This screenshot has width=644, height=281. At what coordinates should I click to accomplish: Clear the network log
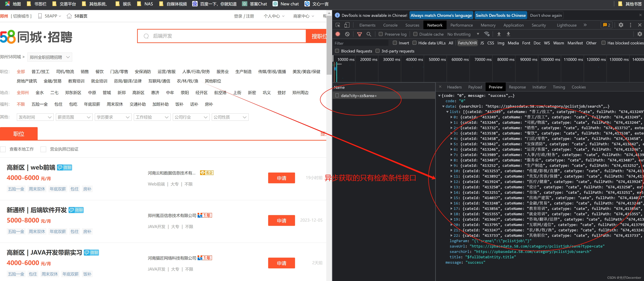[347, 34]
